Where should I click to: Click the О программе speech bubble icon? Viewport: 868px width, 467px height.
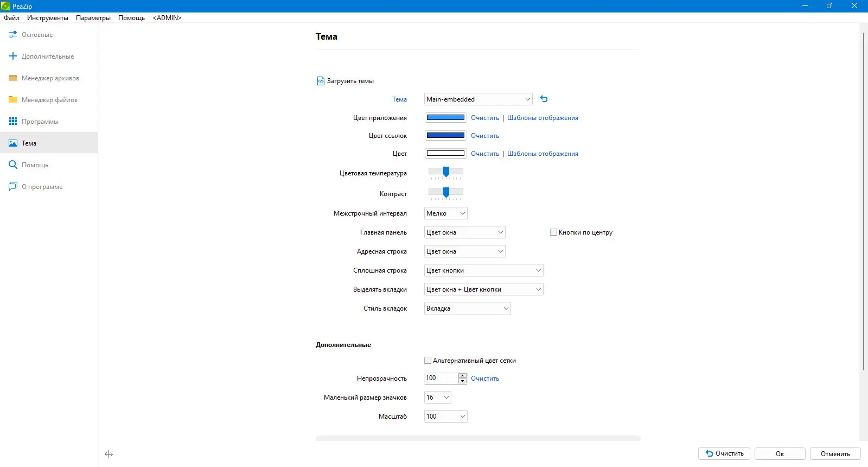(13, 186)
